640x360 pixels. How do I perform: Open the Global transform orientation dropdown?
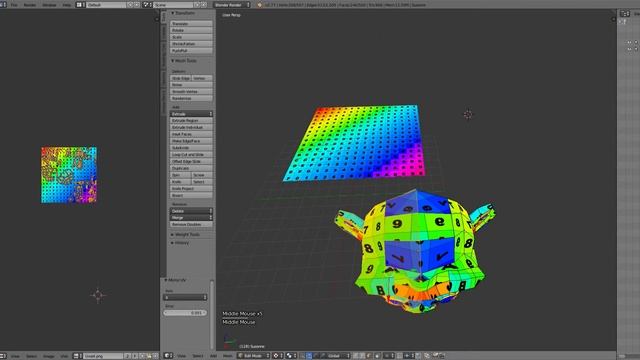pos(336,356)
